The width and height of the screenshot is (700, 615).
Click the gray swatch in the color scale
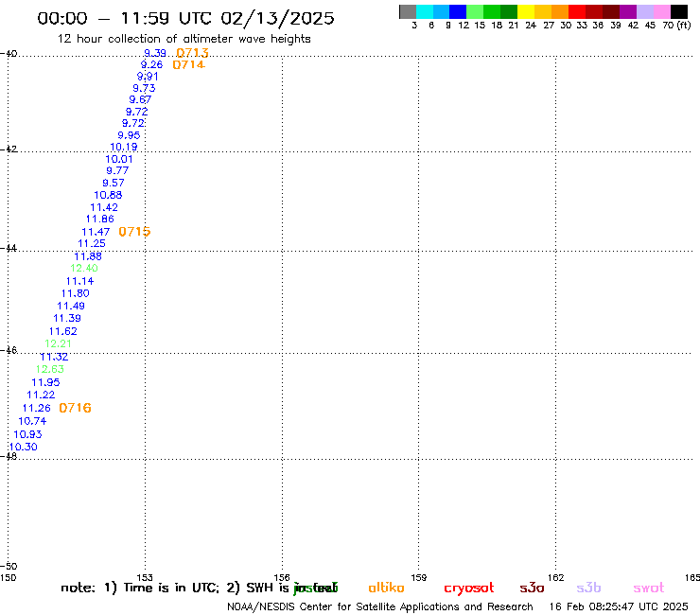tap(408, 11)
